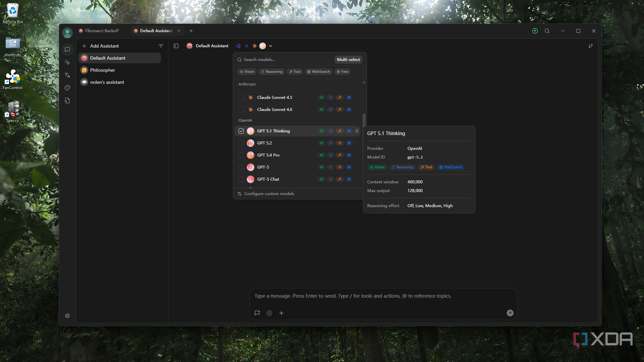The image size is (644, 362).
Task: Toggle the Reasoning filter chip
Action: (x=272, y=72)
